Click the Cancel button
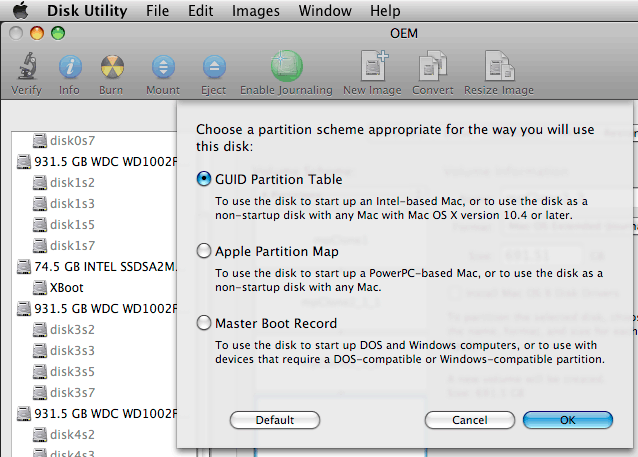This screenshot has width=638, height=457. 470,420
